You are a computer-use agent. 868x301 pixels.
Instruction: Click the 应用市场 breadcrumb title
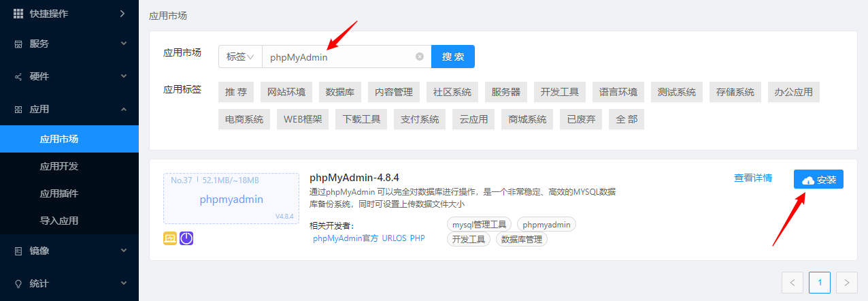(x=168, y=15)
